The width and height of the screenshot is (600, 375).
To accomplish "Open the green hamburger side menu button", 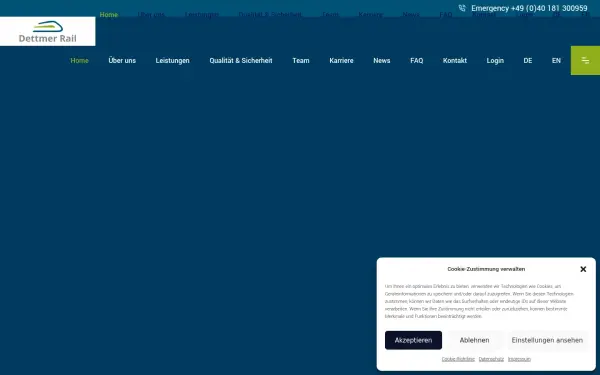I will [585, 60].
